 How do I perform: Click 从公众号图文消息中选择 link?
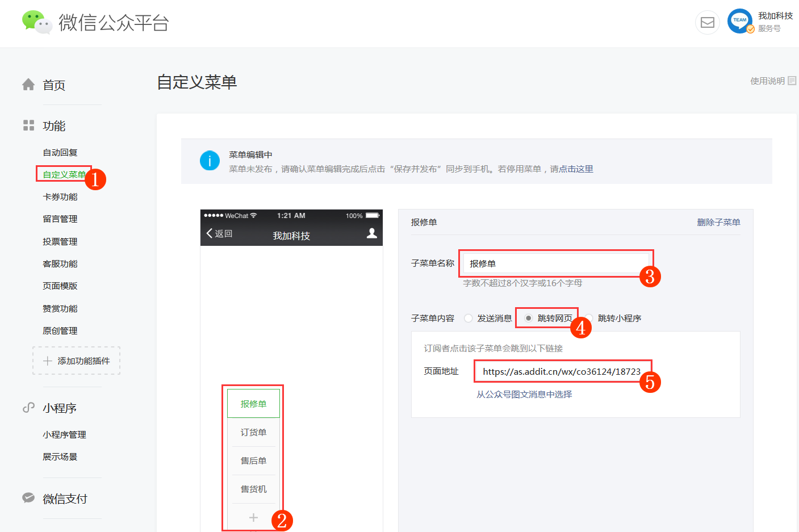(524, 395)
